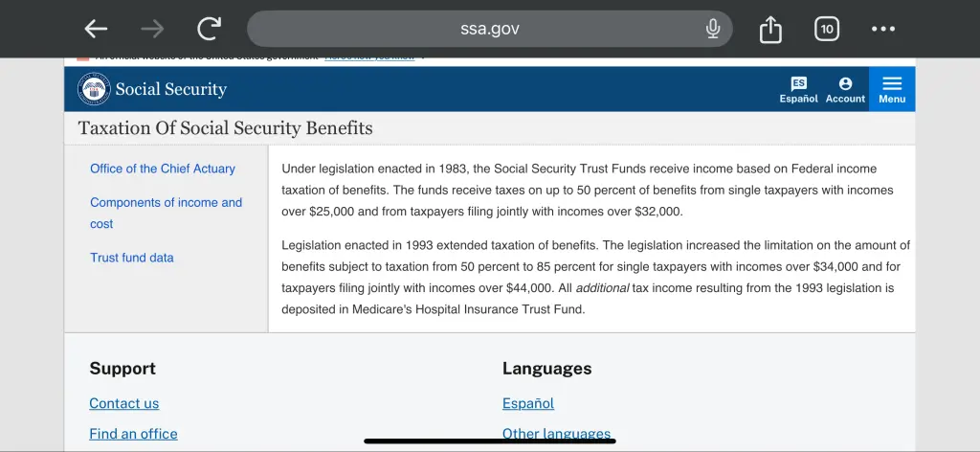
Task: Open browser three-dot more options
Action: (883, 29)
